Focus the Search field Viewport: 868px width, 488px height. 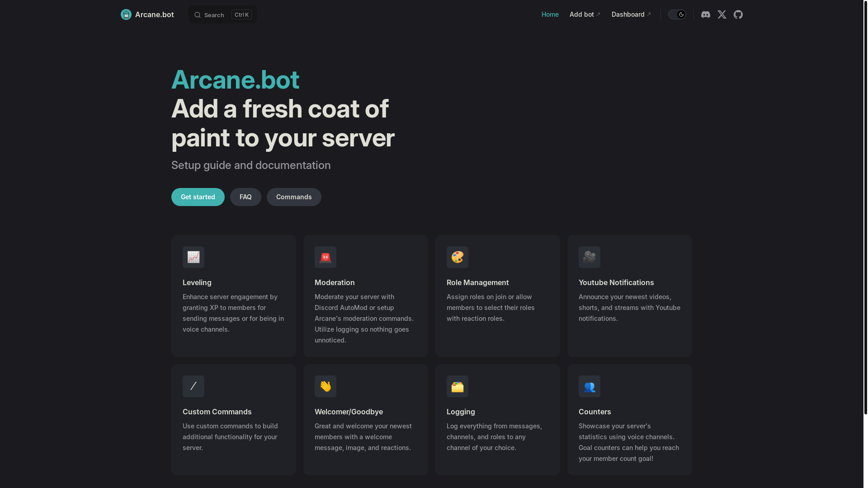[x=222, y=14]
